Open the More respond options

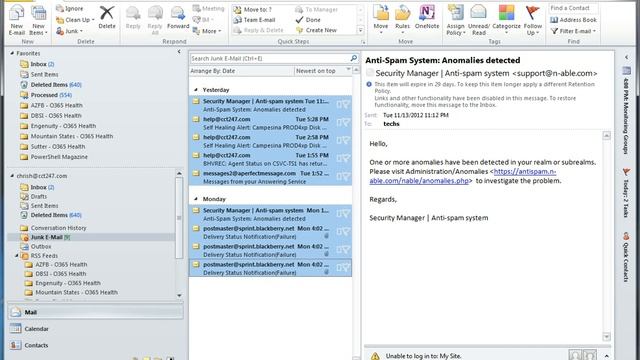[207, 31]
